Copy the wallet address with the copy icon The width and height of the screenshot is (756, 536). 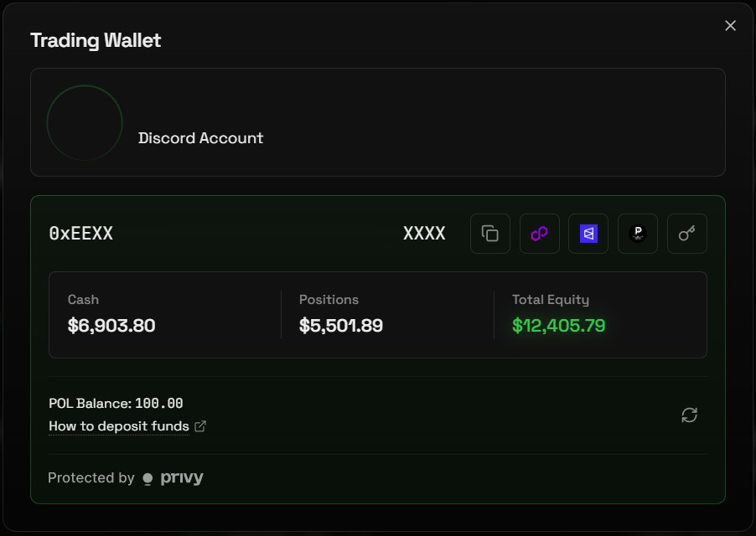(x=490, y=234)
